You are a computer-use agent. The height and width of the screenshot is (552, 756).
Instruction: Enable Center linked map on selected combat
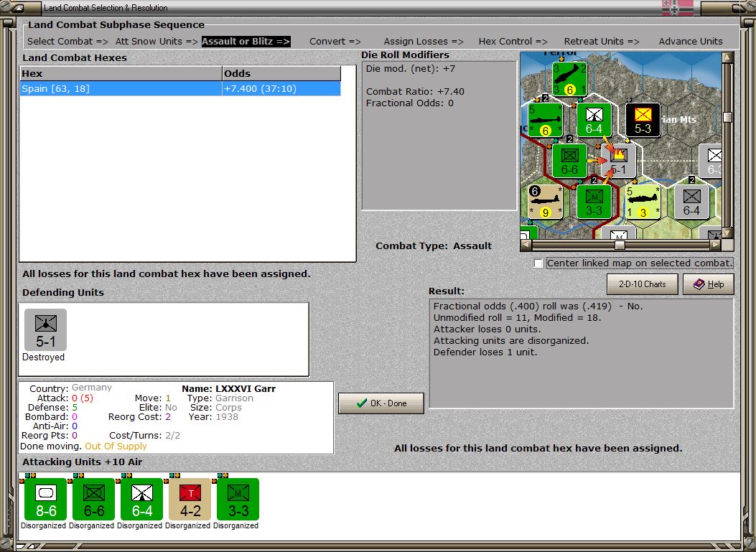(x=538, y=263)
